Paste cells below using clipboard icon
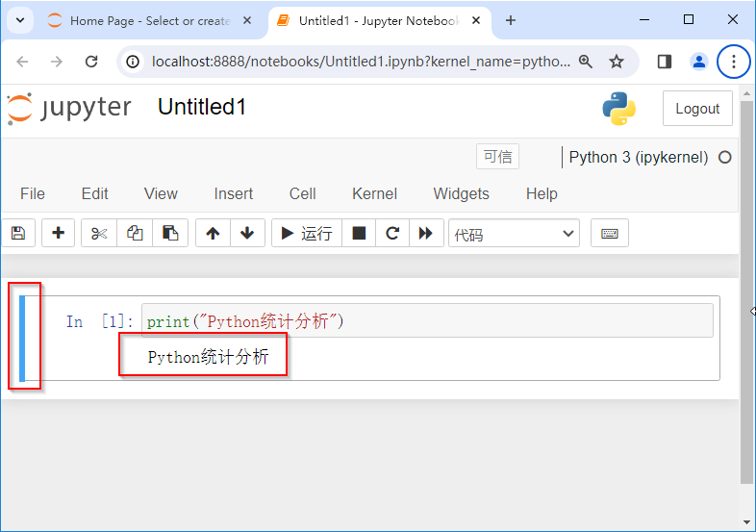 point(170,233)
